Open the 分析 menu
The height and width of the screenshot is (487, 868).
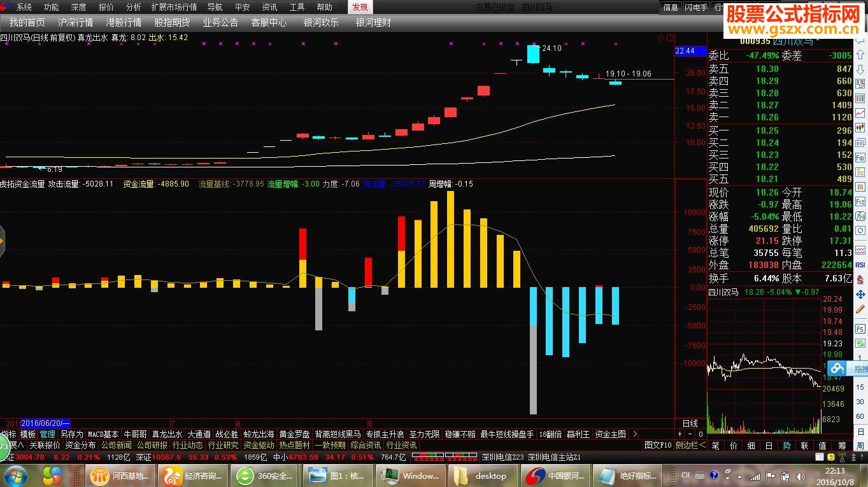(x=134, y=7)
